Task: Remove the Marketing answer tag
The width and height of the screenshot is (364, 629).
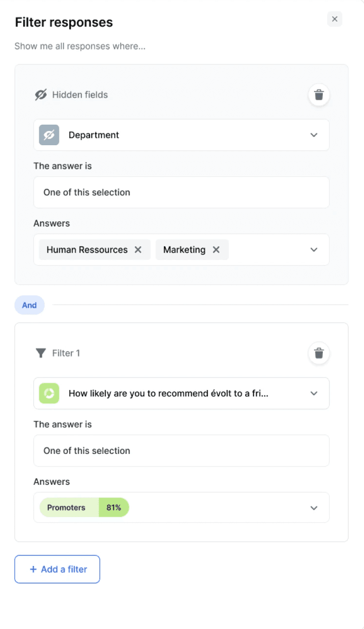Action: click(x=216, y=250)
